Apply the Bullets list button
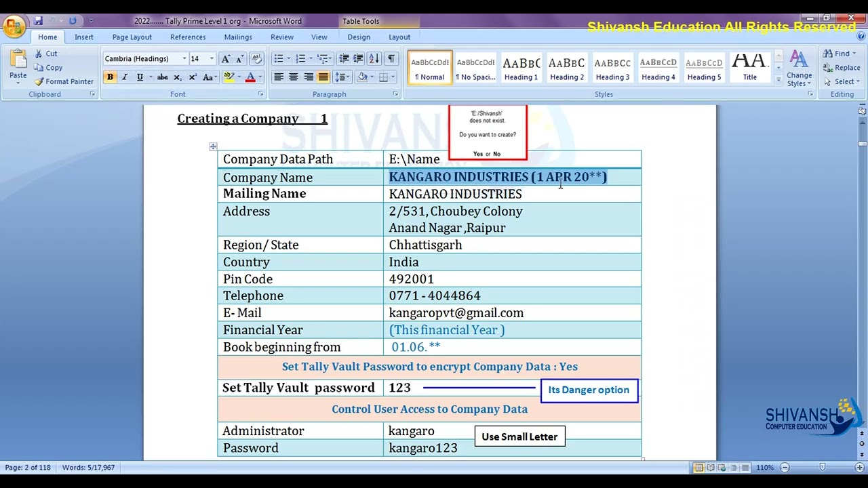868x488 pixels. 278,59
